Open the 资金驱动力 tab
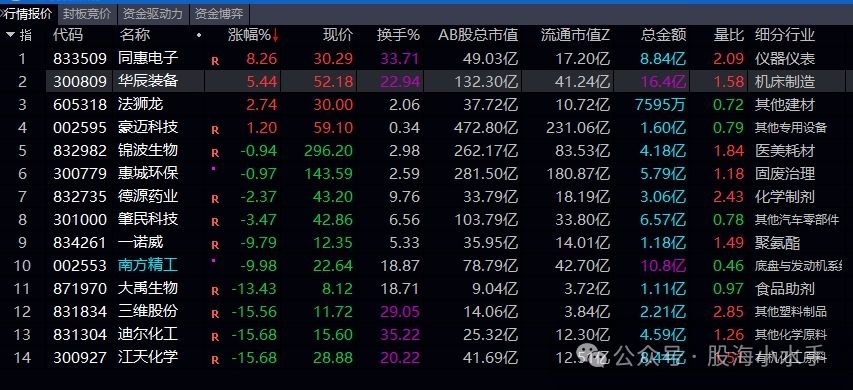Image resolution: width=853 pixels, height=390 pixels. [x=153, y=14]
